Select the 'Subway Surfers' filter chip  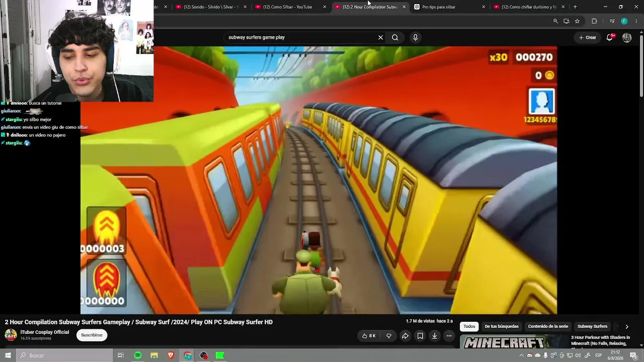click(592, 327)
